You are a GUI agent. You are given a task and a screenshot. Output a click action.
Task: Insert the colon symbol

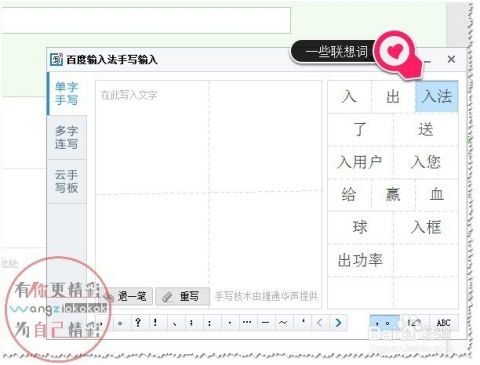point(209,323)
